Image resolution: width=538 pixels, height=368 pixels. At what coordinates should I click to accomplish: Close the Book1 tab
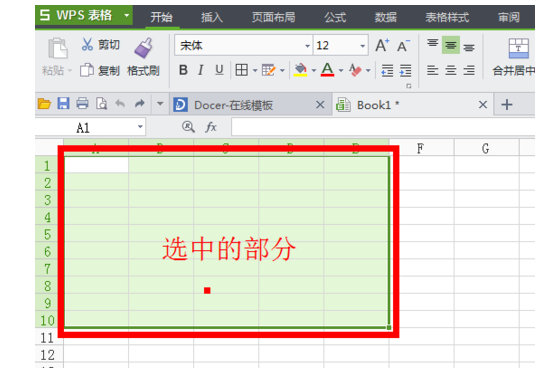(483, 104)
